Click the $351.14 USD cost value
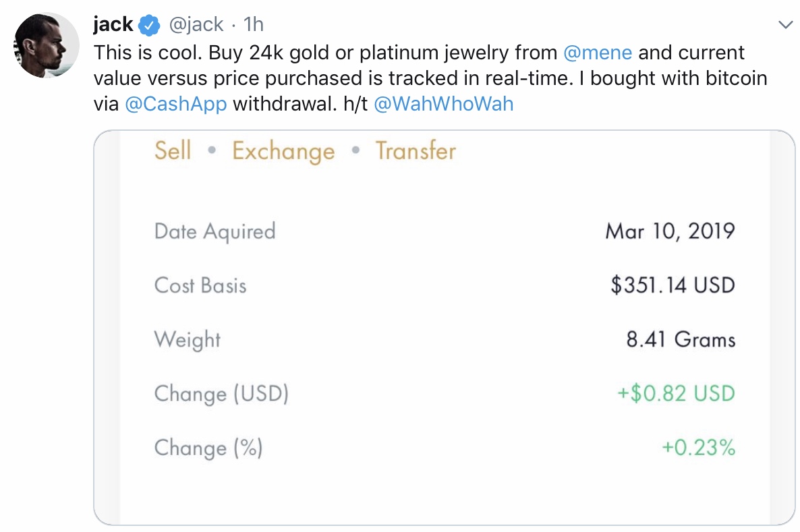The width and height of the screenshot is (800, 532). [673, 285]
